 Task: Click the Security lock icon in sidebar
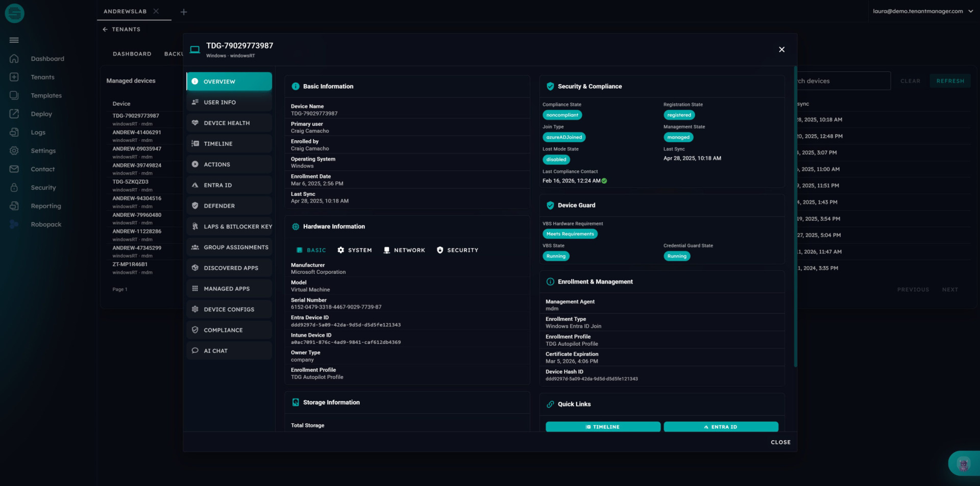click(14, 188)
